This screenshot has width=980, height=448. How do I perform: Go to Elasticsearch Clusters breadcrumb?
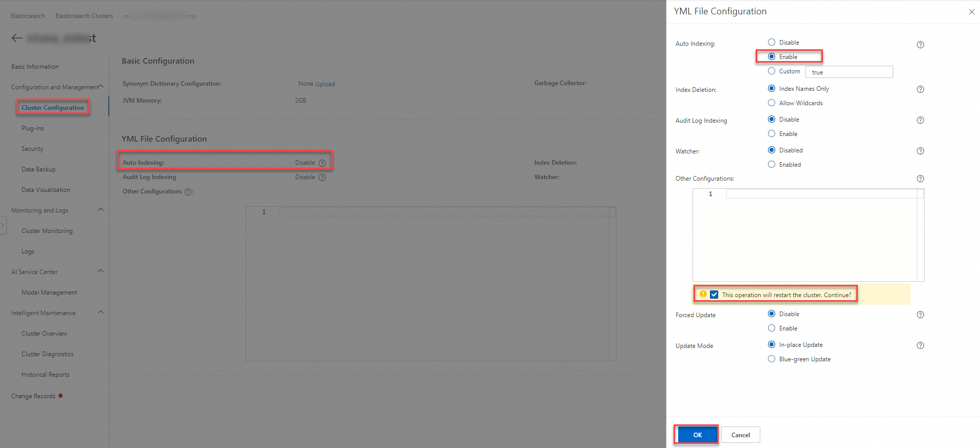tap(84, 16)
